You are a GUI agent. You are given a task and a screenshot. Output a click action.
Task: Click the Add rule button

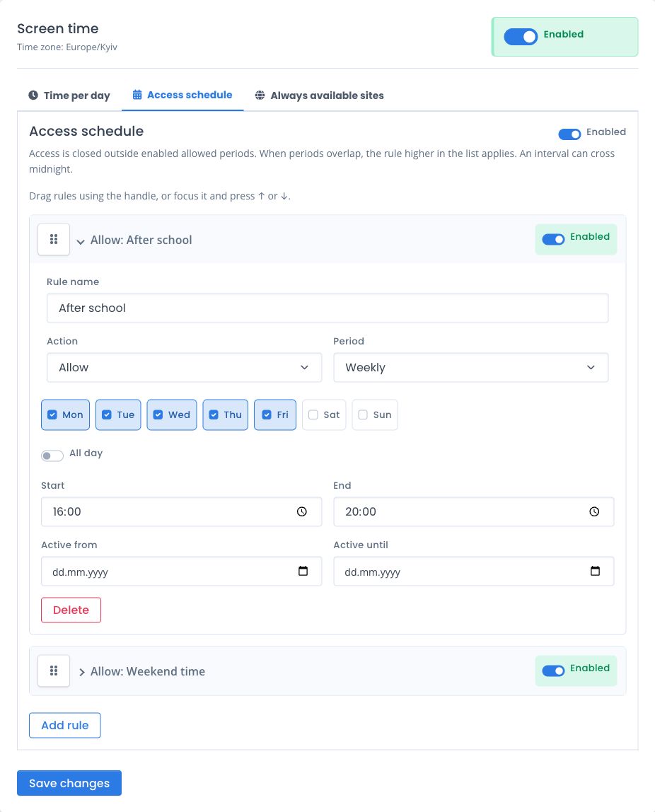tap(65, 725)
